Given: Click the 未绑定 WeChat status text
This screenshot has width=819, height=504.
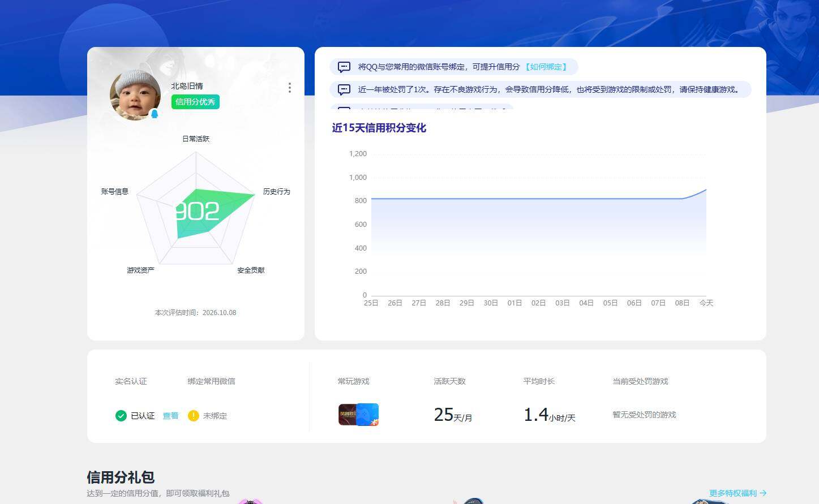Looking at the screenshot, I should tap(215, 416).
